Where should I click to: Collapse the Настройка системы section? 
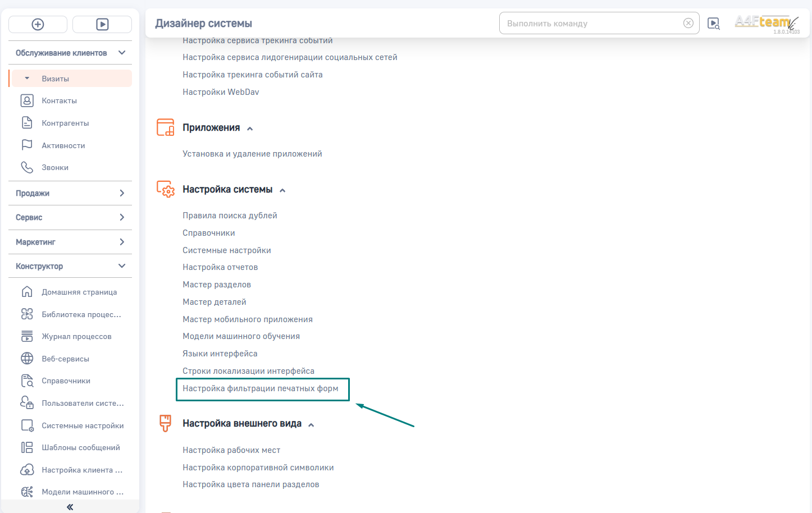click(x=282, y=190)
